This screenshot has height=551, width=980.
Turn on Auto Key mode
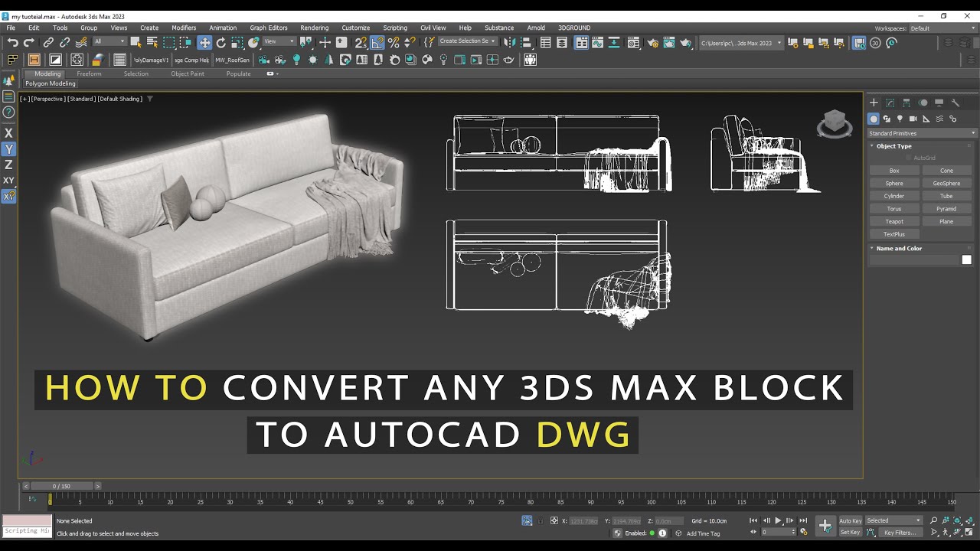pos(850,520)
